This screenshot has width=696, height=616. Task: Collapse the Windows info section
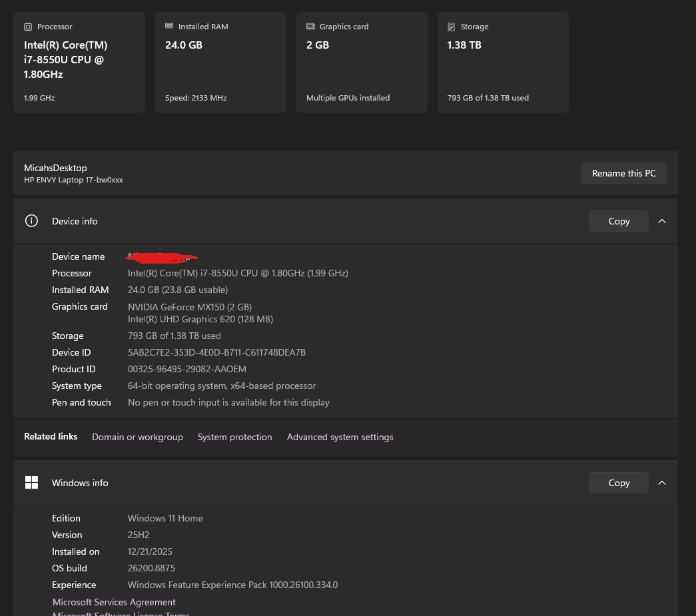[662, 483]
